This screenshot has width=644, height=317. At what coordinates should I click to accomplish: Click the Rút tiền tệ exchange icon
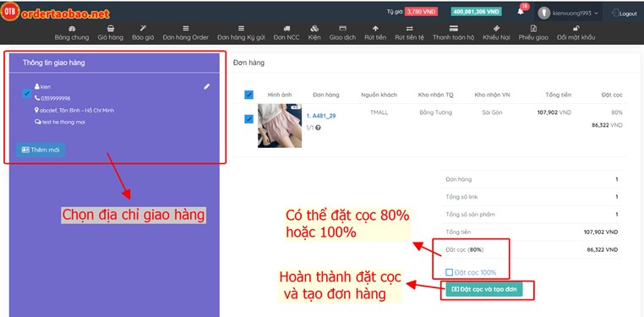tap(410, 29)
